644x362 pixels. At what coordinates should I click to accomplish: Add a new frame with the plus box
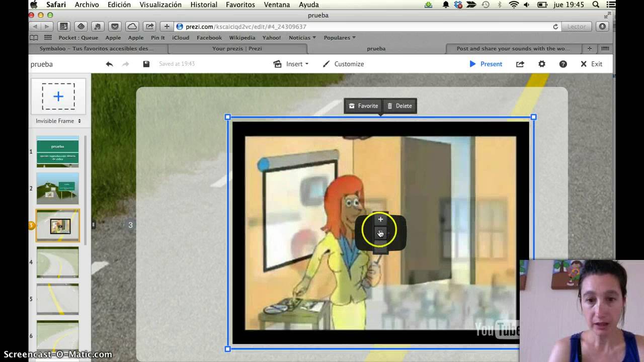[x=58, y=96]
